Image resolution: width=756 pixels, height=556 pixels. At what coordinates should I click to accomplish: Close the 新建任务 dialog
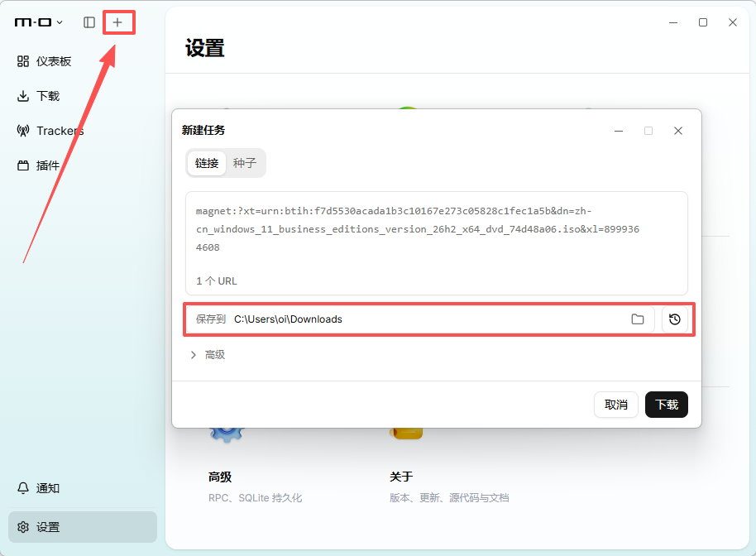(x=678, y=131)
